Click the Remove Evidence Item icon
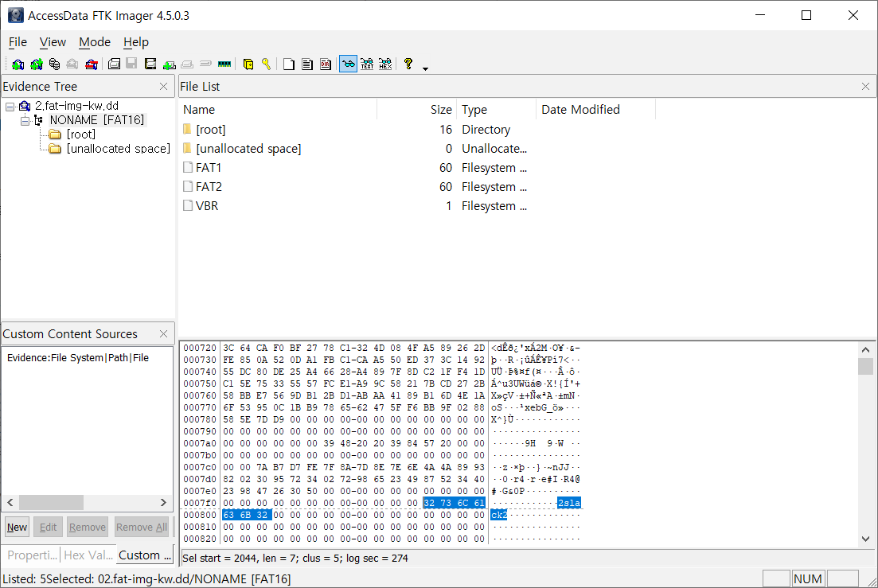Image resolution: width=878 pixels, height=588 pixels. point(72,64)
